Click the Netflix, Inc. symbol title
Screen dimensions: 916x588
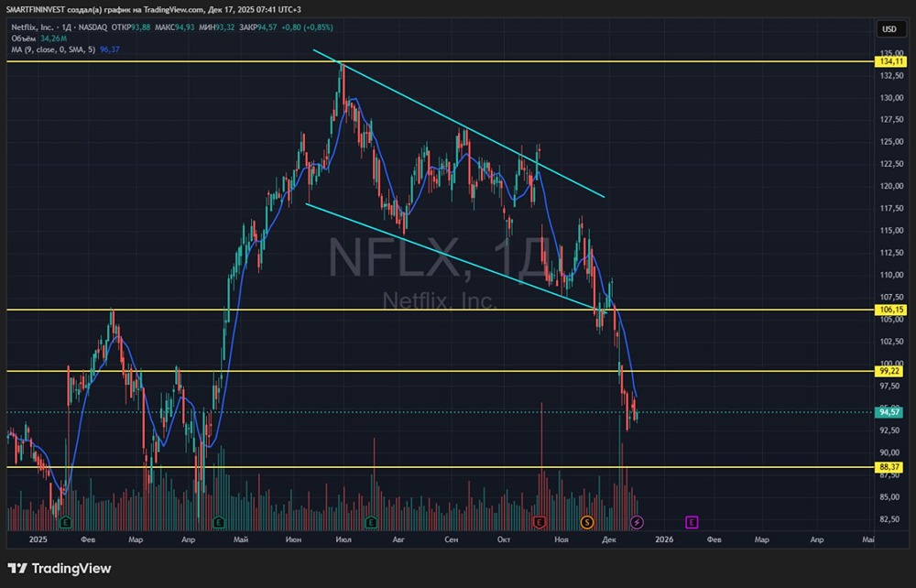33,27
